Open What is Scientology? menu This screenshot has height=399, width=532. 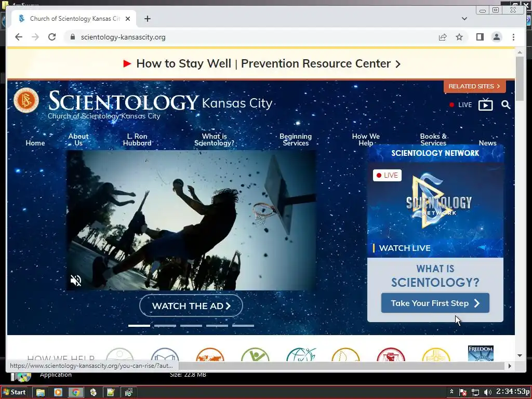point(214,139)
